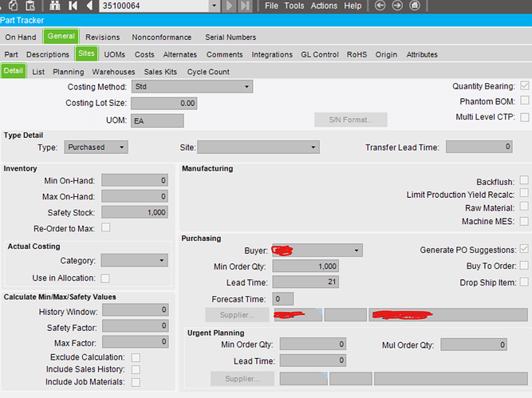Open the Revisions tab
This screenshot has height=398, width=532.
[102, 37]
